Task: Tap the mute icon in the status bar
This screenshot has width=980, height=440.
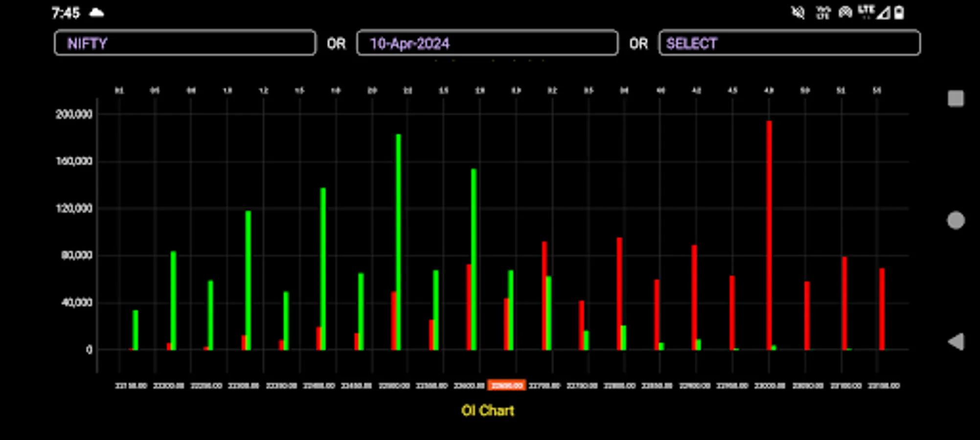Action: (x=798, y=12)
